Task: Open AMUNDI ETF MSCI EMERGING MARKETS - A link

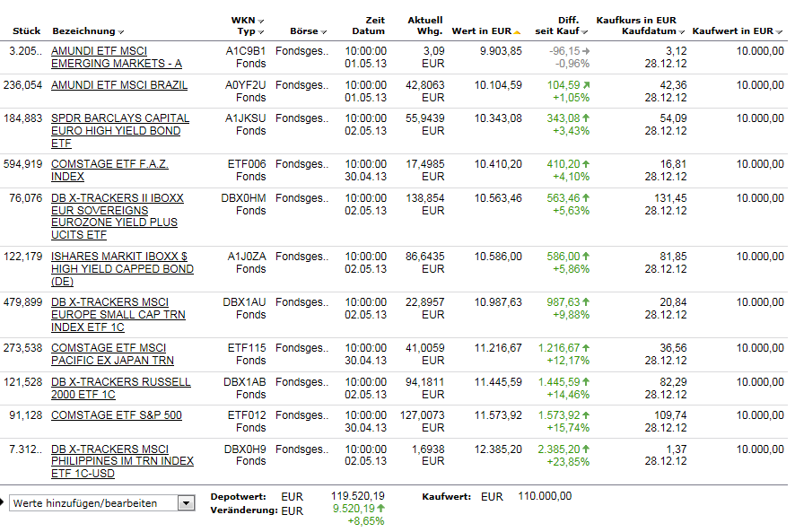Action: click(116, 57)
